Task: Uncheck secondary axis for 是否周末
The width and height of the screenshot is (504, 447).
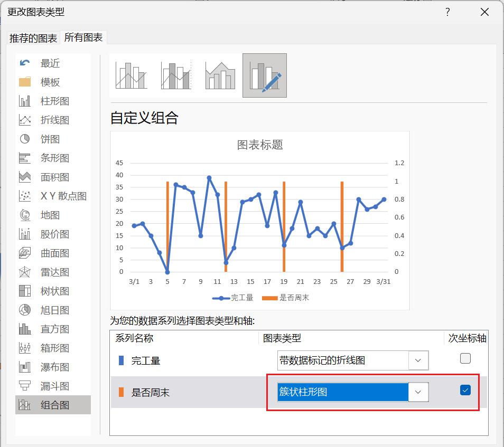Action: pyautogui.click(x=465, y=390)
